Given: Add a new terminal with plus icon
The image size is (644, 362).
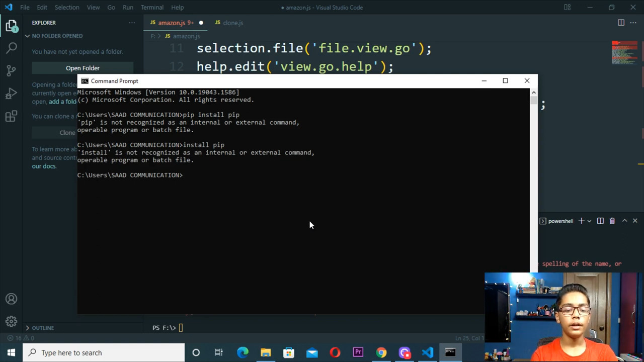Looking at the screenshot, I should point(581,221).
